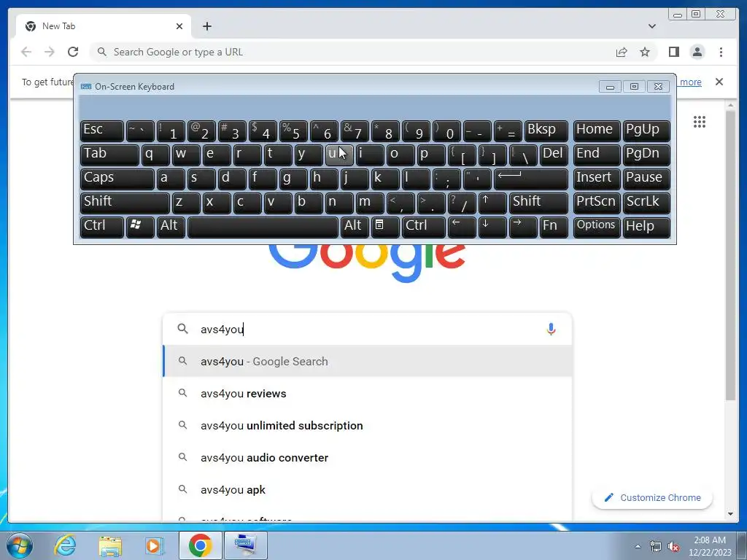Open the Chrome profile avatar
The height and width of the screenshot is (560, 747).
coord(697,52)
